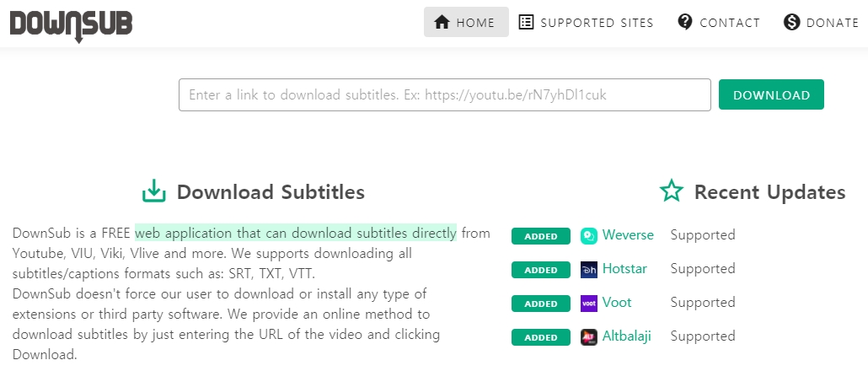
Task: Click the green Download button
Action: pos(771,94)
